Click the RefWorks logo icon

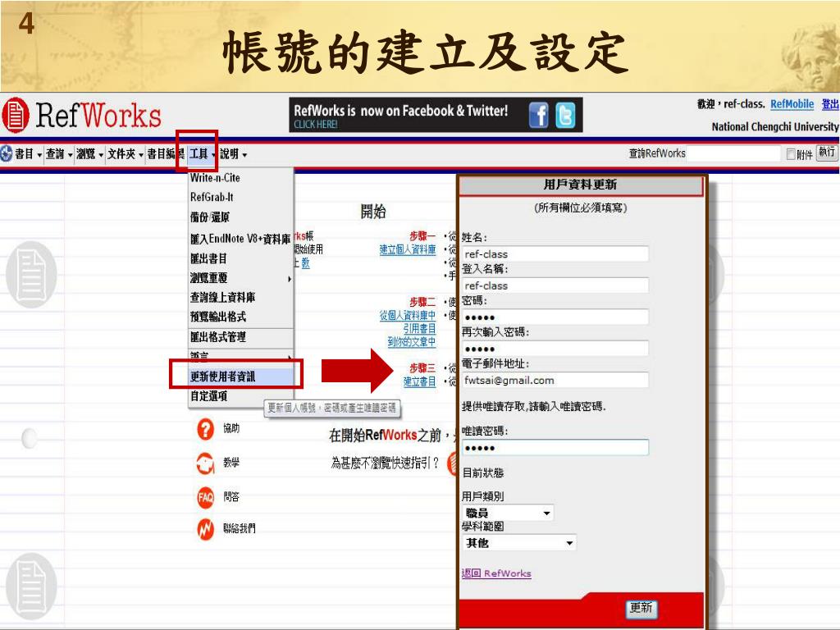(15, 115)
